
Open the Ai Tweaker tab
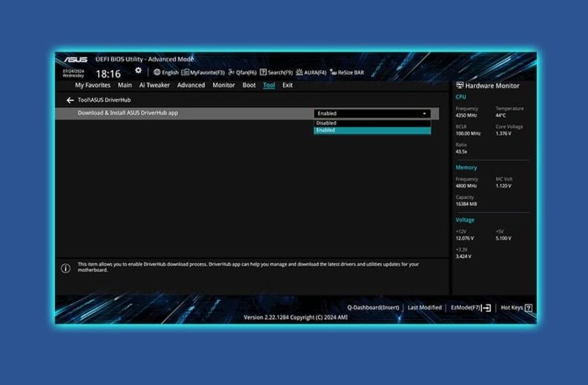pyautogui.click(x=155, y=85)
